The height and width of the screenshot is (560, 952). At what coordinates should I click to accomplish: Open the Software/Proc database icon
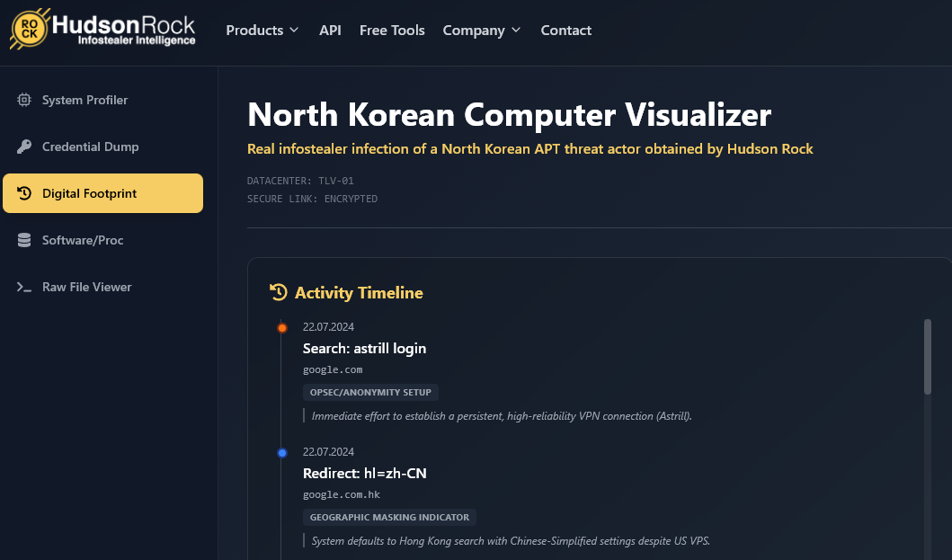click(26, 240)
